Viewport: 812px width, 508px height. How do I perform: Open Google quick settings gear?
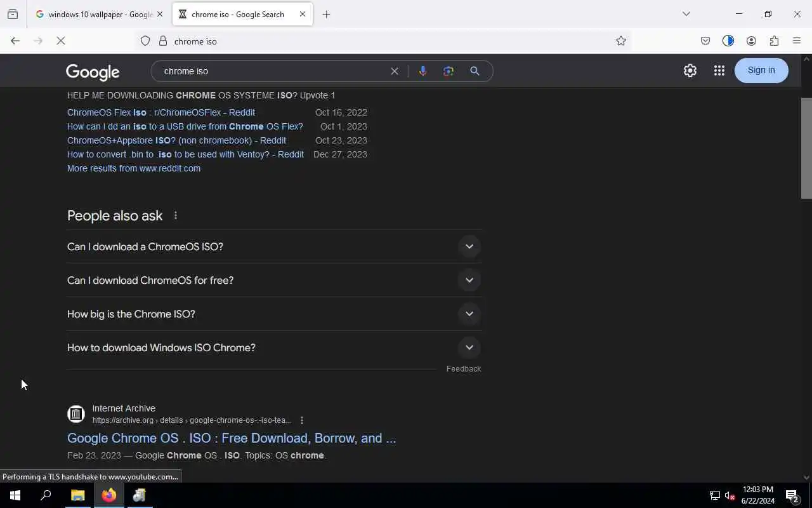pyautogui.click(x=690, y=70)
